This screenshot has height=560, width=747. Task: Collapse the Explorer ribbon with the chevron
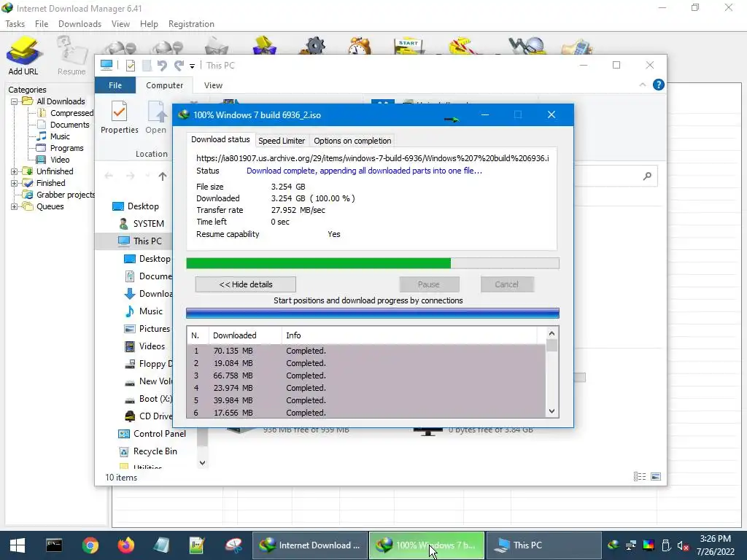[x=643, y=85]
